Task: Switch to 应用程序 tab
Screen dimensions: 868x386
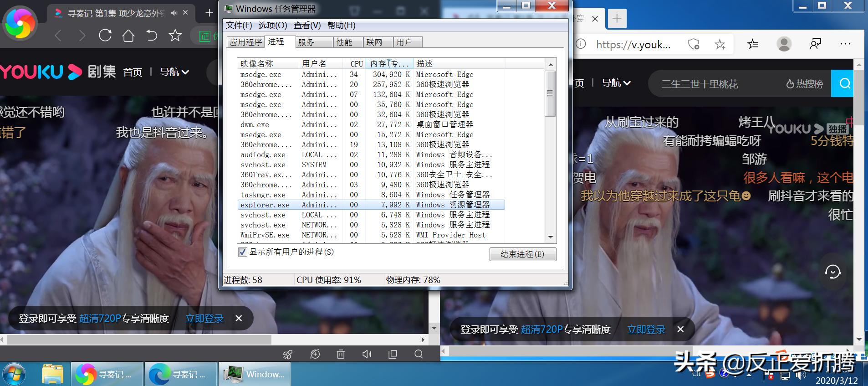Action: (246, 42)
